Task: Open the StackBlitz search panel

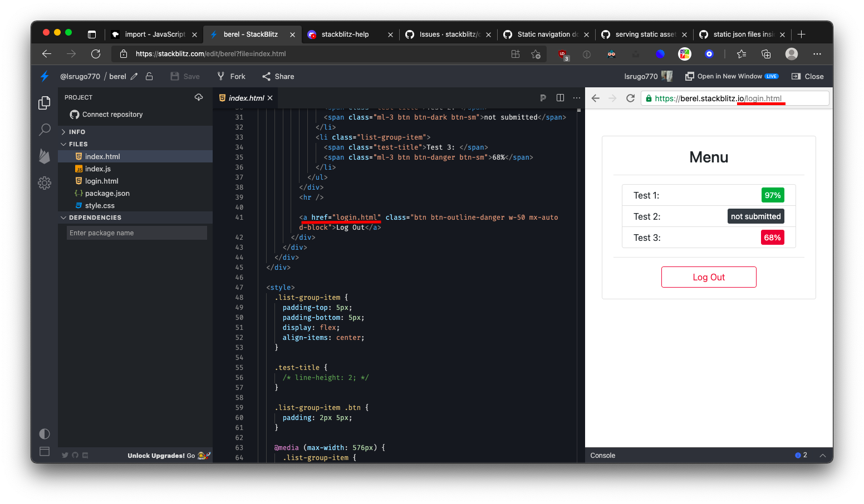Action: (x=45, y=130)
